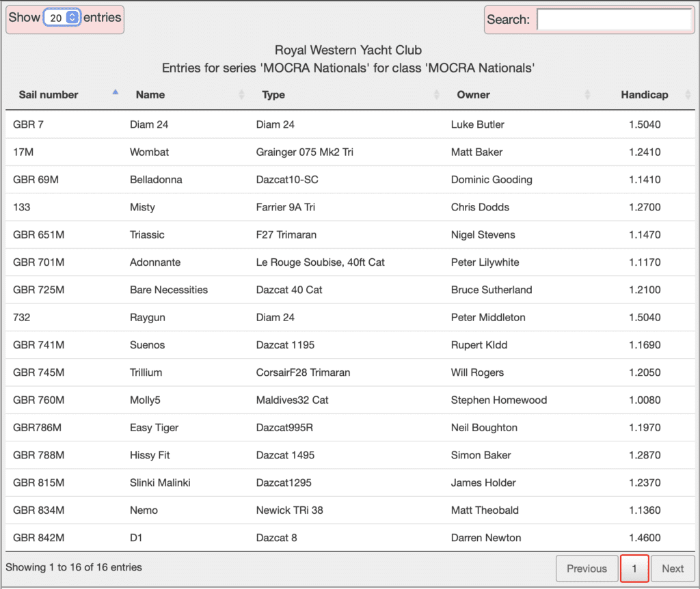This screenshot has height=589, width=700.
Task: Select Molly5 boat name
Action: click(145, 400)
